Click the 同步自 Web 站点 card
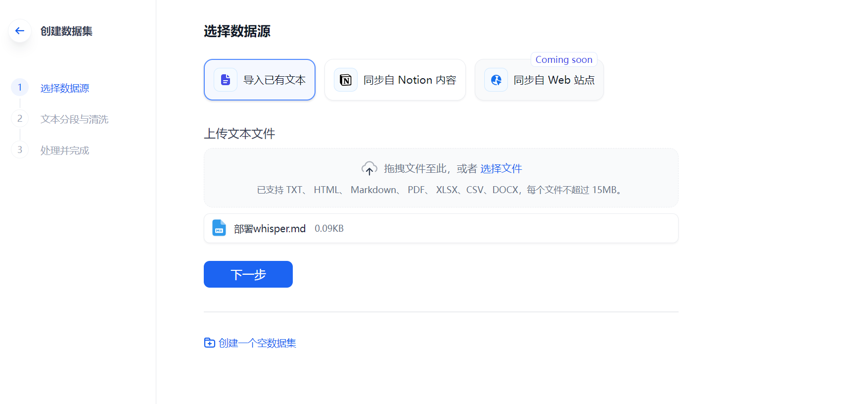Screen dimensions: 868x404 (x=539, y=80)
